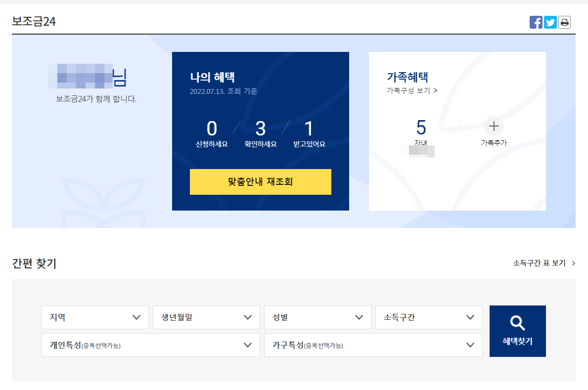Click the 가족혜택 heading

pyautogui.click(x=407, y=77)
